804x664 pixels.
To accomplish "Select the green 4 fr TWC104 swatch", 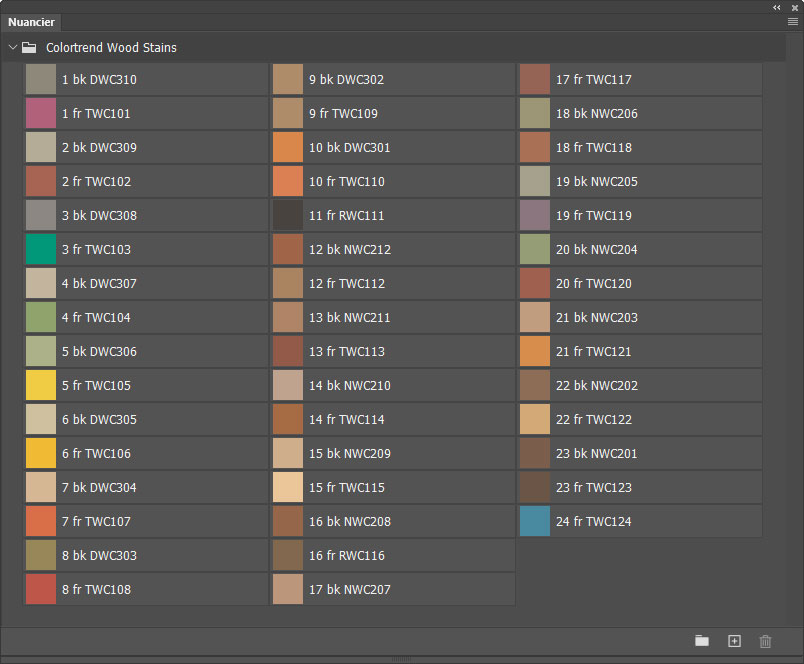I will coord(41,317).
